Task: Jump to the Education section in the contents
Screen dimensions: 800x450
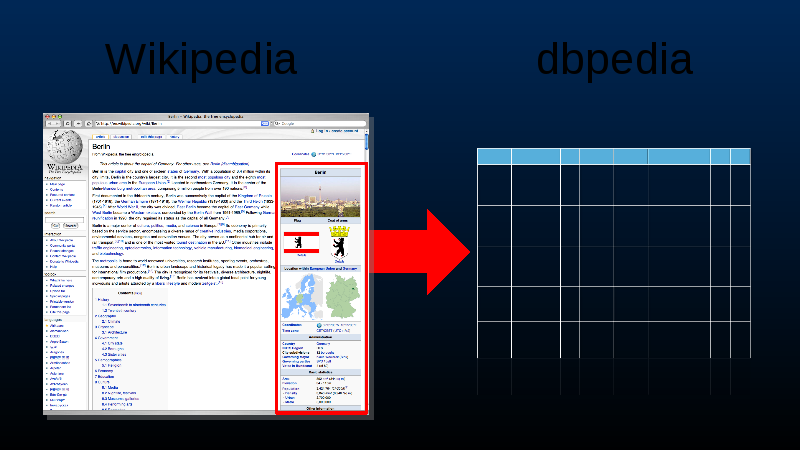Action: pos(105,377)
